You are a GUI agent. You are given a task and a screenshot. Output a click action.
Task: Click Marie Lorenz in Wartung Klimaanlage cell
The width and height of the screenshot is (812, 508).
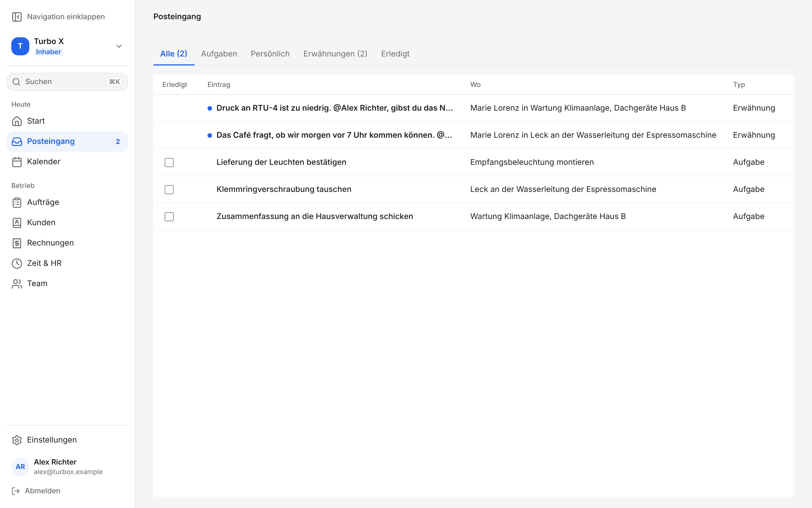[578, 108]
